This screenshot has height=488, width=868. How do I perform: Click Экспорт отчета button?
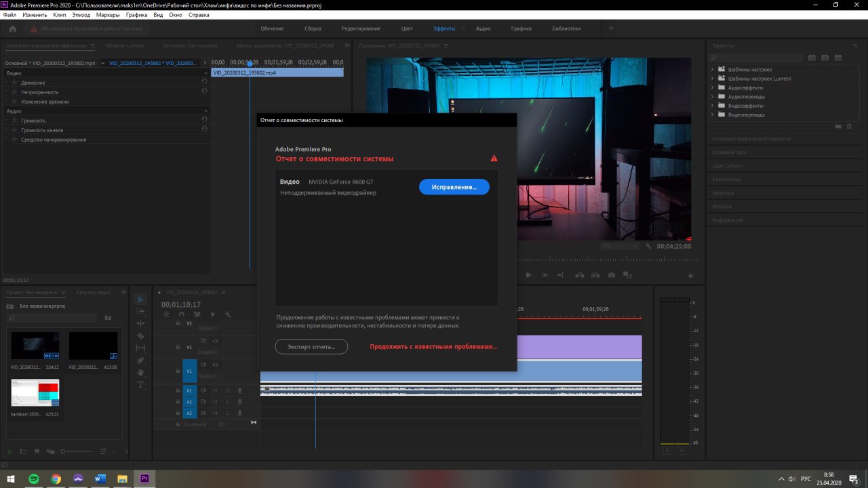click(x=311, y=346)
